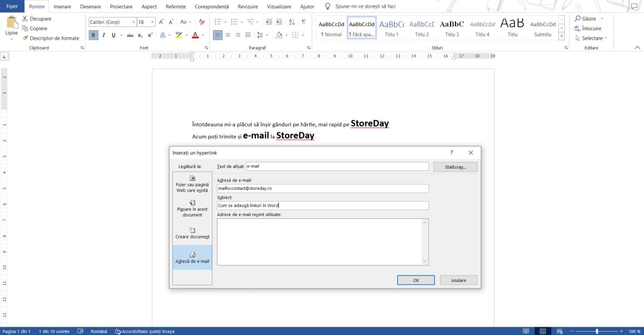
Task: Click the sort icon
Action: 292,22
